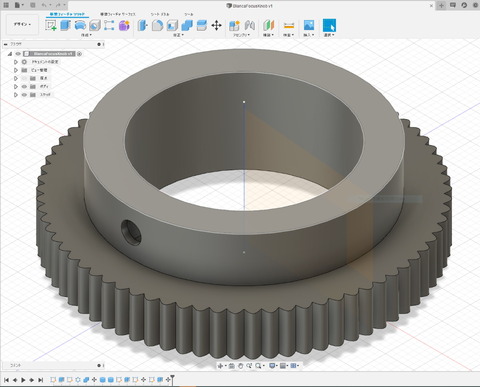Open the 作成 dropdown menu label
480x387 pixels.
86,35
